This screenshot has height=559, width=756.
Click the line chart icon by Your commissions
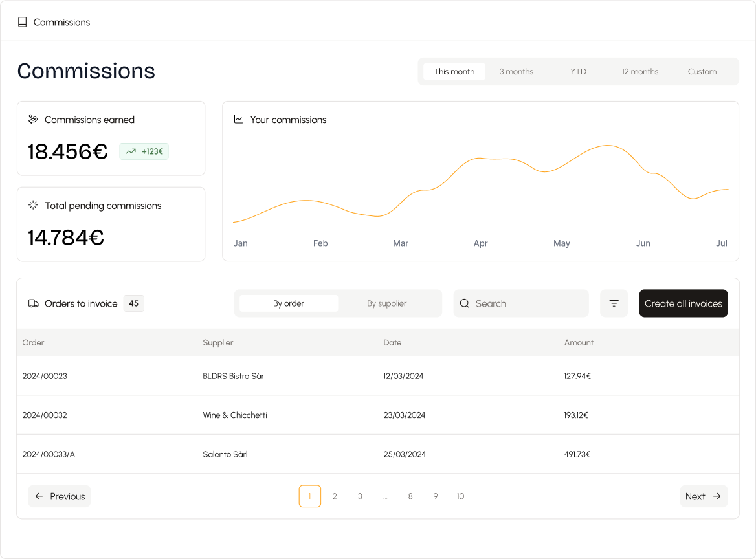[238, 119]
